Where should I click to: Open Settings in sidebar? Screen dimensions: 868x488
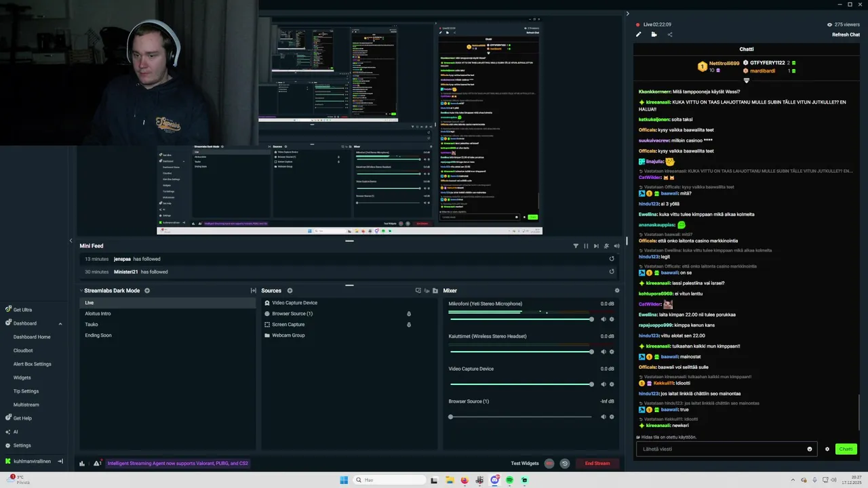[x=18, y=445]
